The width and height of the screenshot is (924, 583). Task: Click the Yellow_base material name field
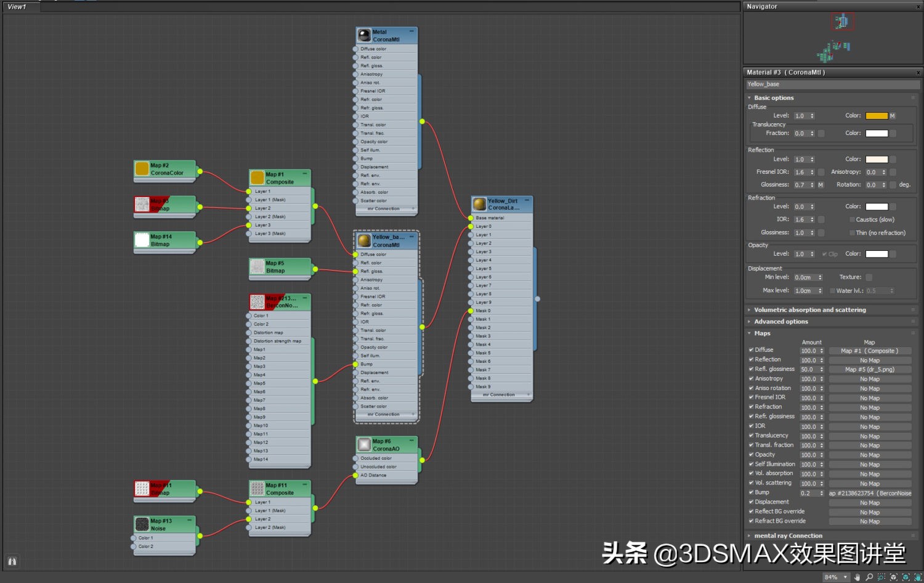832,84
